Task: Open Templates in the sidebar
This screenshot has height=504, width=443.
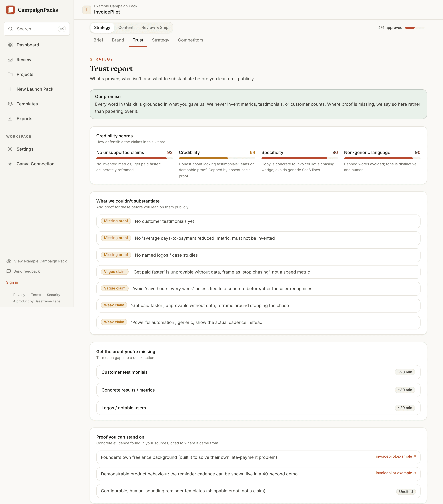Action: [37, 104]
